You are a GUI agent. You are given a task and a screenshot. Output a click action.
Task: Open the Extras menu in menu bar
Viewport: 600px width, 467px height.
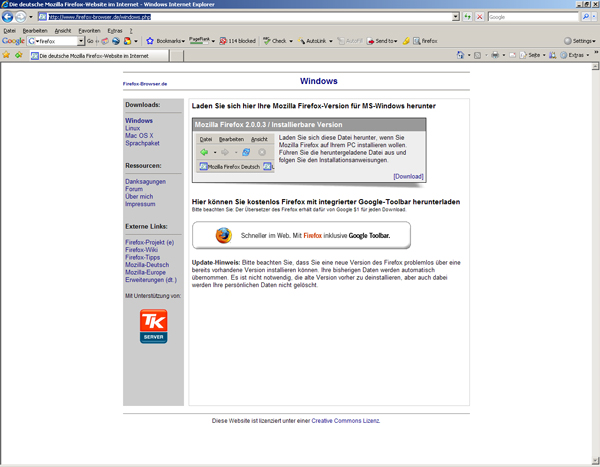pos(115,31)
